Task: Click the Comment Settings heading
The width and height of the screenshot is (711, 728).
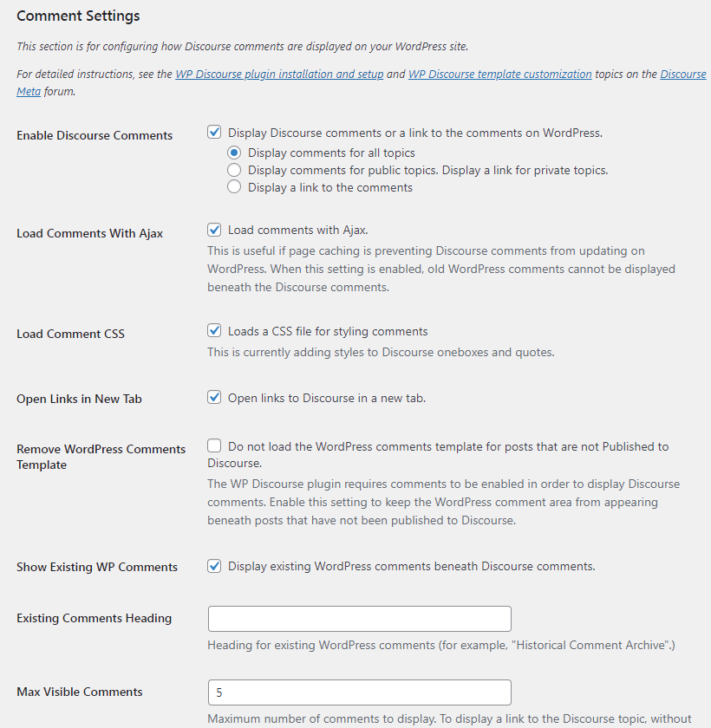Action: 78,16
